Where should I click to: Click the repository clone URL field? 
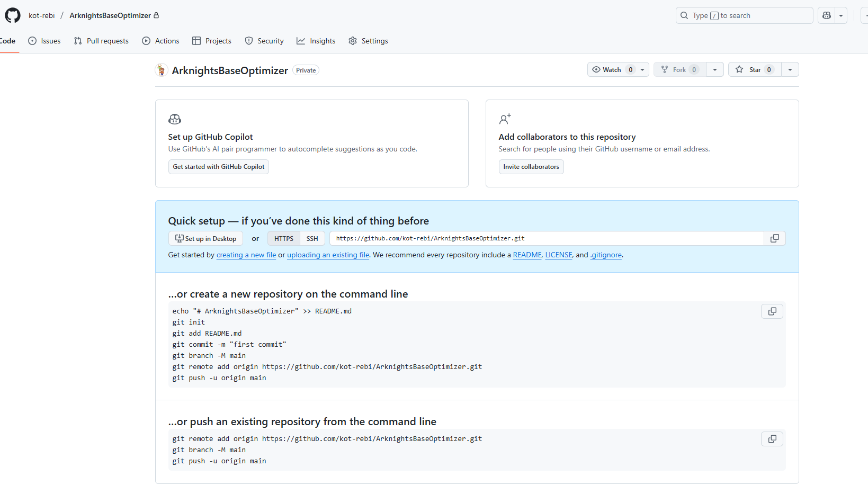[x=547, y=238]
